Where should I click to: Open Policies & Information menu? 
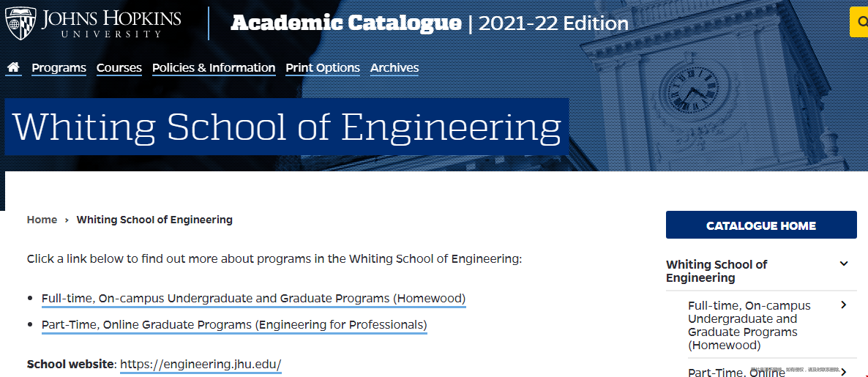click(214, 68)
